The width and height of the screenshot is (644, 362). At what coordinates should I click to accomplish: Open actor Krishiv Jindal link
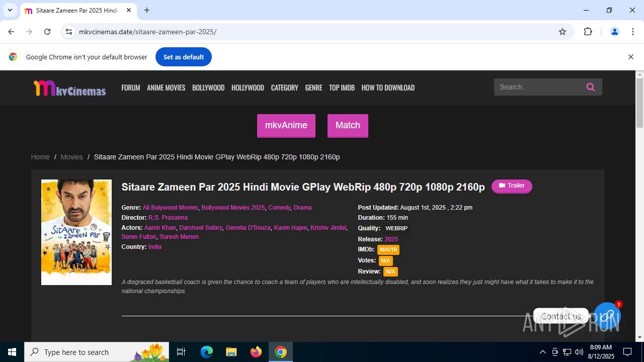click(328, 228)
